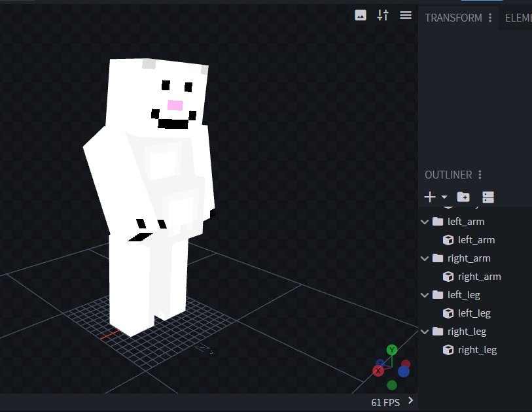Switch to the Transform tab
Image resolution: width=532 pixels, height=412 pixels.
click(453, 18)
